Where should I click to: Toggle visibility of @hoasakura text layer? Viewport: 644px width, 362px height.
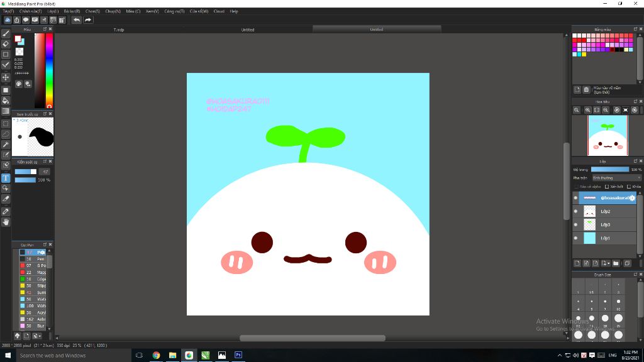coord(576,198)
